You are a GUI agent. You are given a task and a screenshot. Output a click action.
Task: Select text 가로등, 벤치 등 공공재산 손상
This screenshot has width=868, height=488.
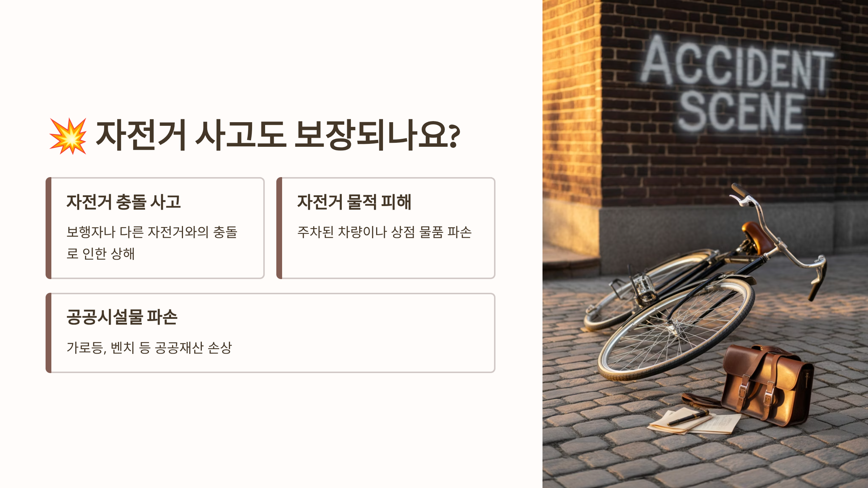149,348
